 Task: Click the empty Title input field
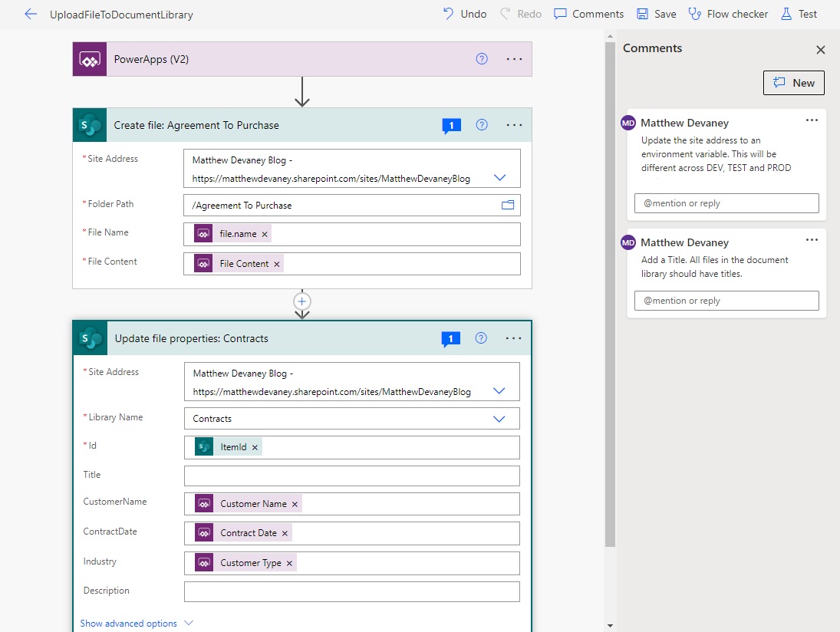tap(351, 476)
